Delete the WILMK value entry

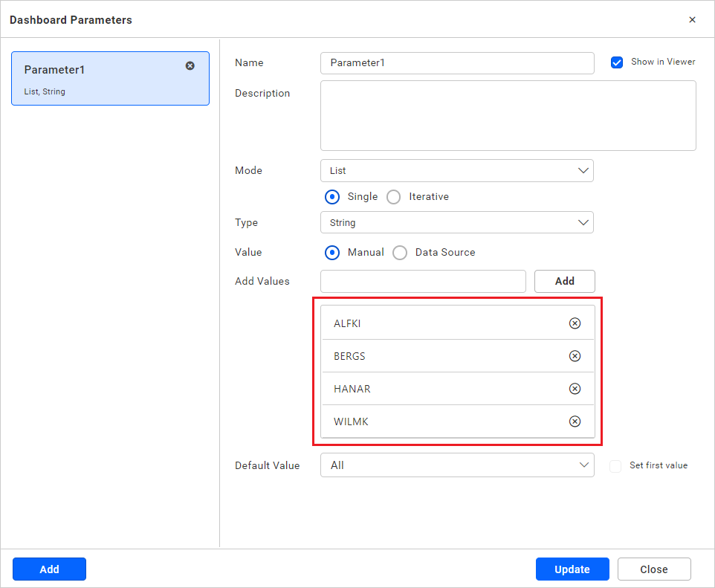tap(575, 421)
